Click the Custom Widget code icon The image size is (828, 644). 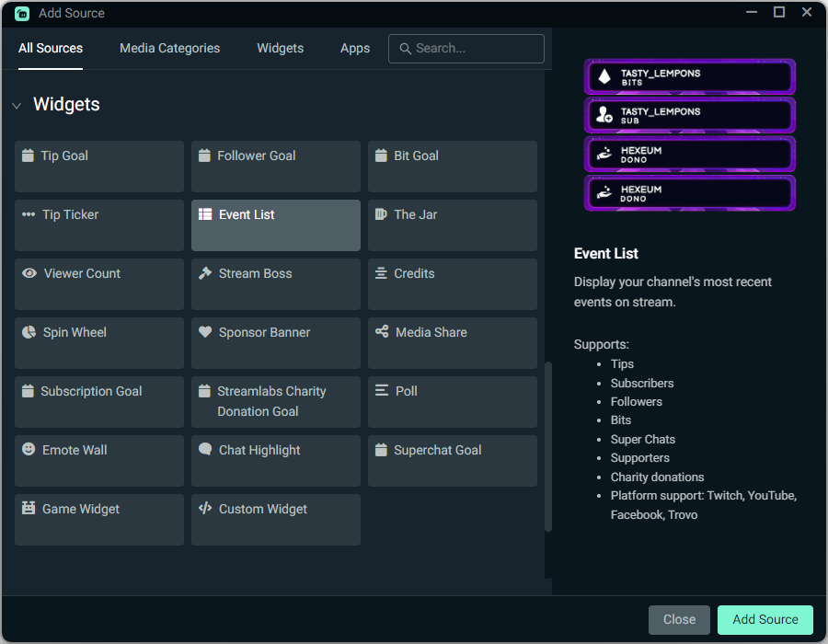204,508
